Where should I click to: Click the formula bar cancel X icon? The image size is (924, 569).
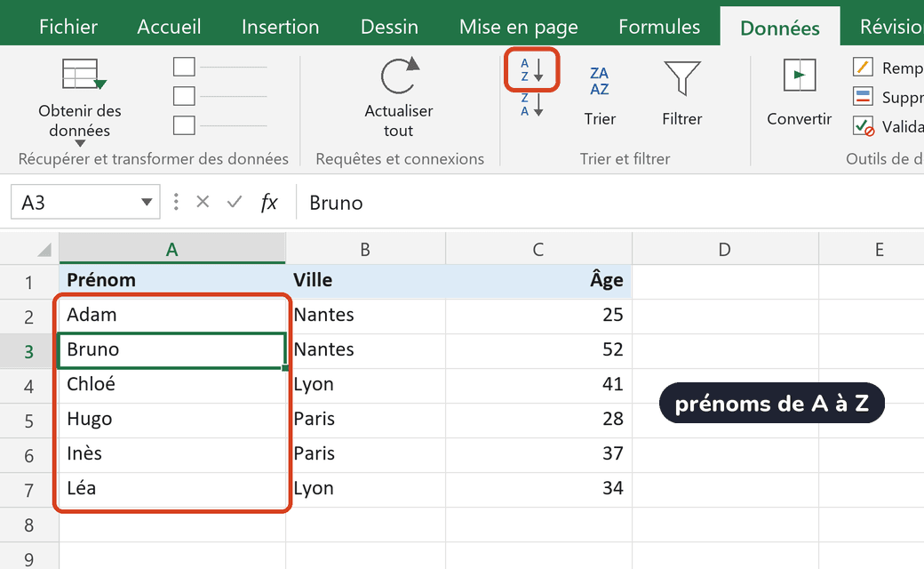pos(203,202)
